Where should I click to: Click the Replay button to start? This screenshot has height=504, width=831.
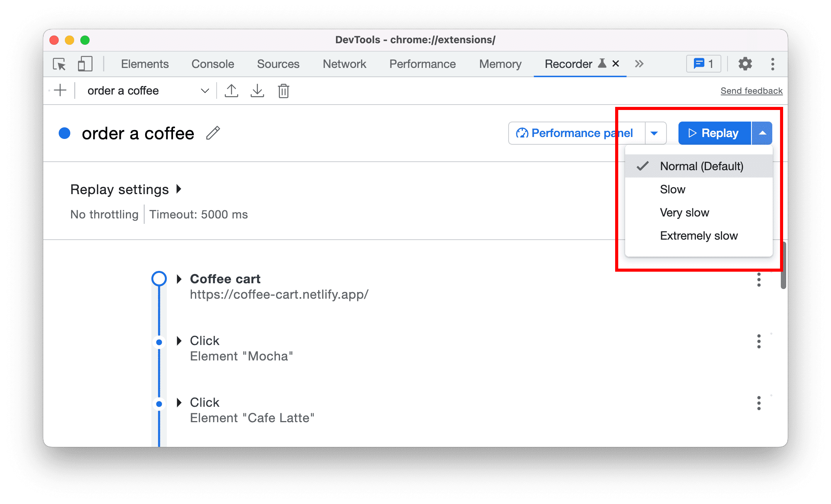714,132
